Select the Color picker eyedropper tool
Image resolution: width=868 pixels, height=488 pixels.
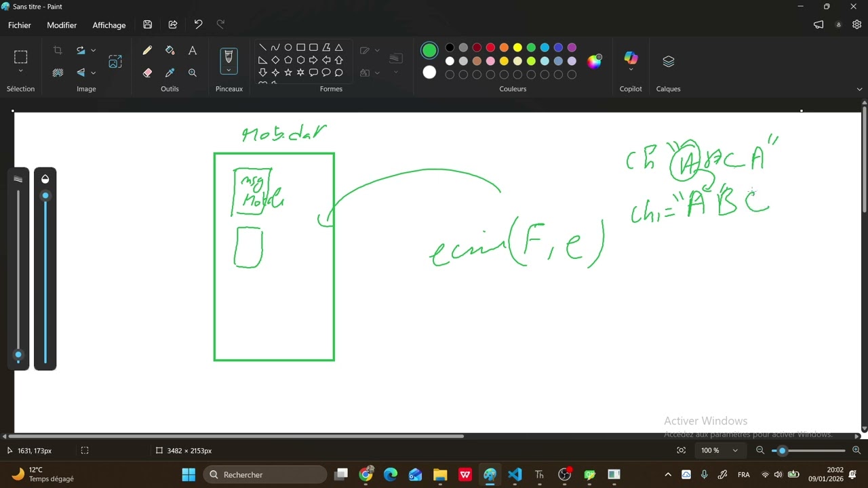tap(170, 73)
